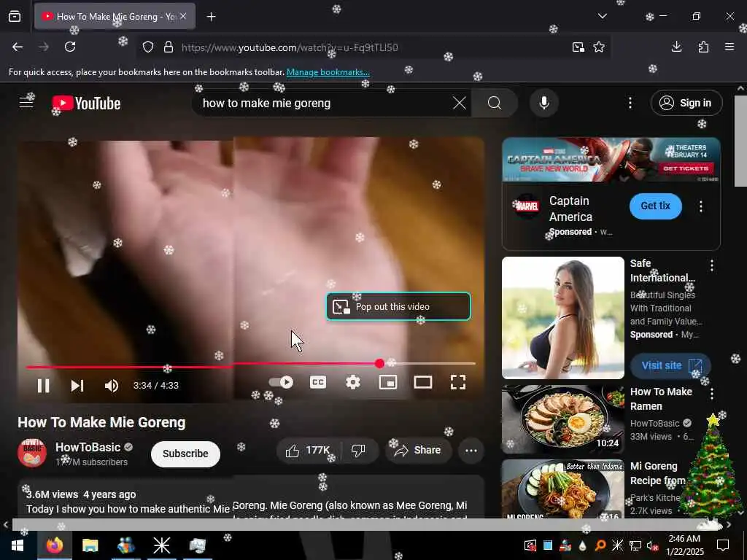Viewport: 747px width, 560px height.
Task: Open Firefox application menu
Action: [729, 47]
